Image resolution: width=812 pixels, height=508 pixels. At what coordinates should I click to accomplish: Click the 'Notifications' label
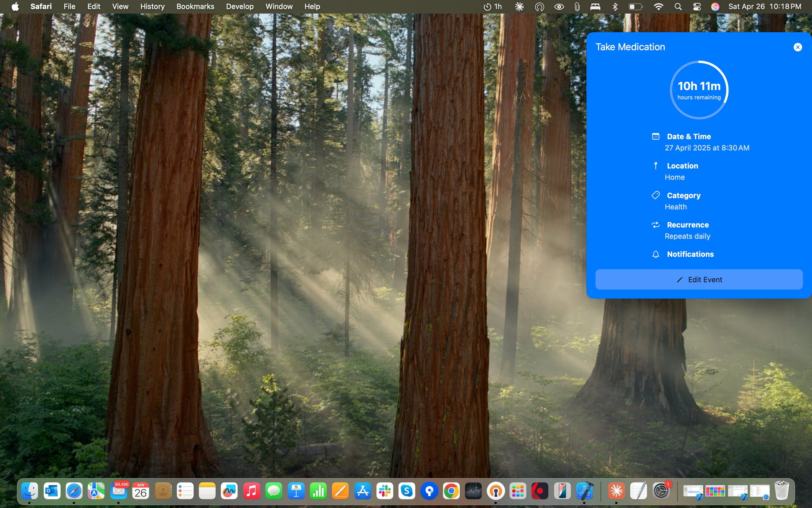[690, 254]
